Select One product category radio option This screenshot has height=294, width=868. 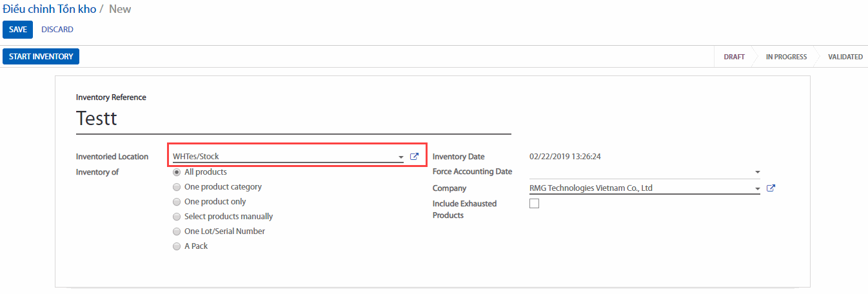click(x=177, y=187)
